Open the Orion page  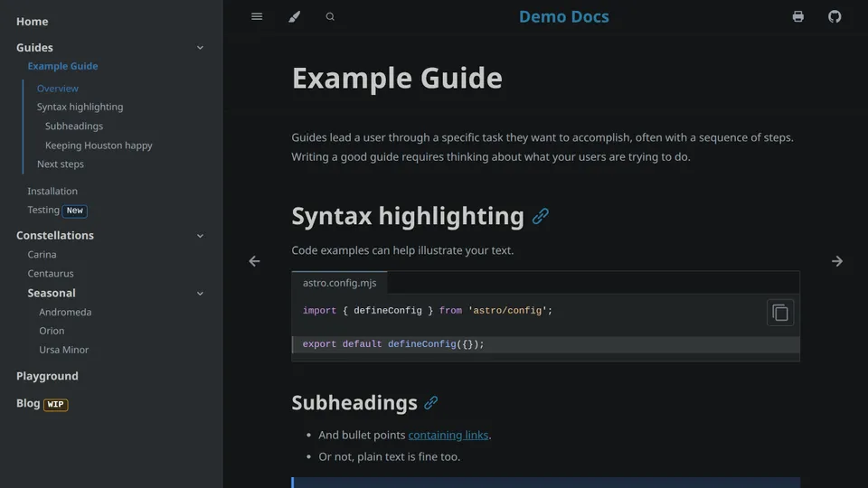pyautogui.click(x=52, y=331)
